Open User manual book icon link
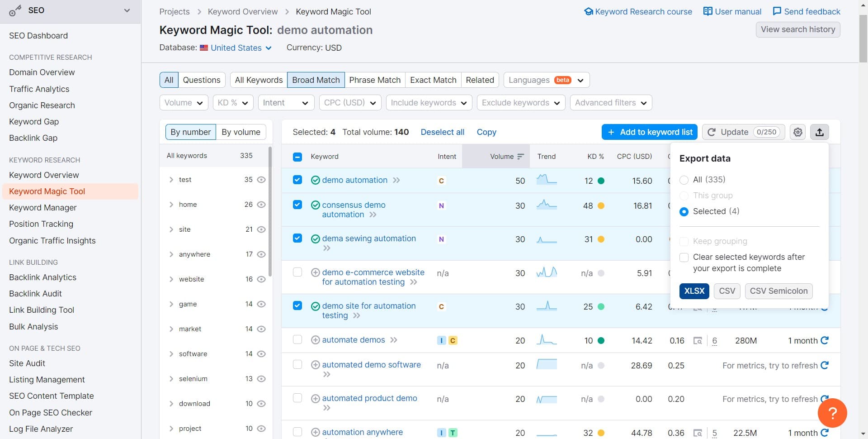 pos(708,11)
